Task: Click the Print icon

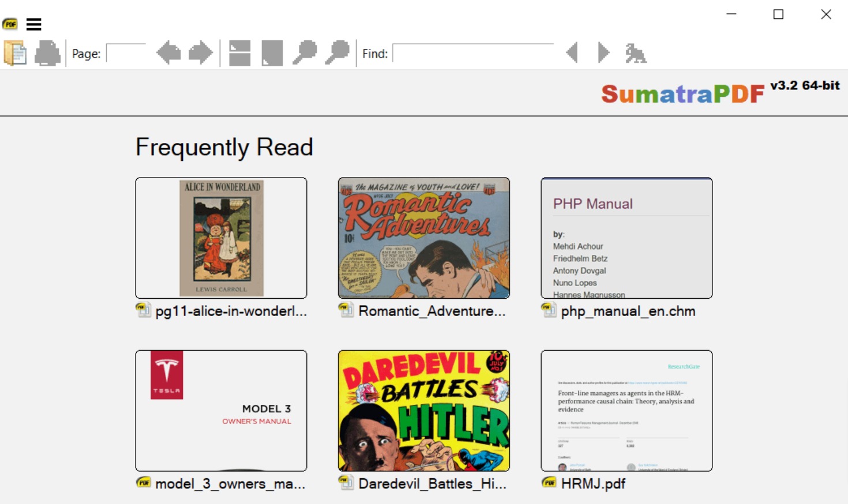Action: pos(48,52)
